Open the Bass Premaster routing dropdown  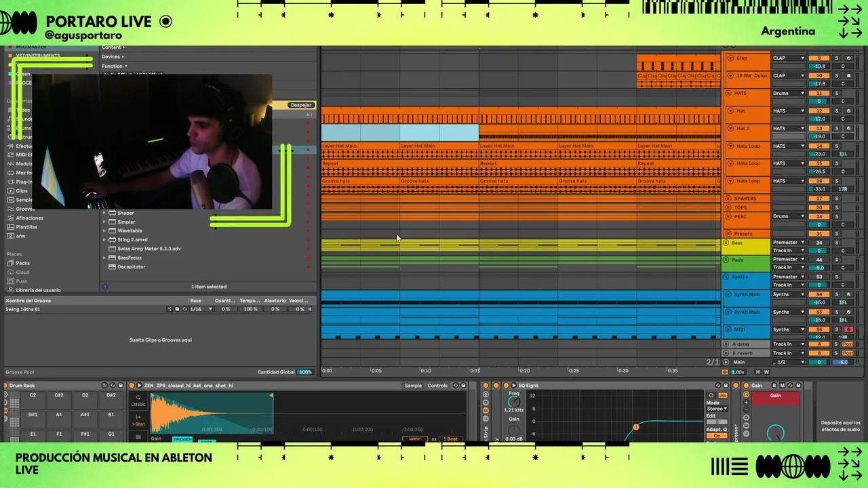[789, 243]
